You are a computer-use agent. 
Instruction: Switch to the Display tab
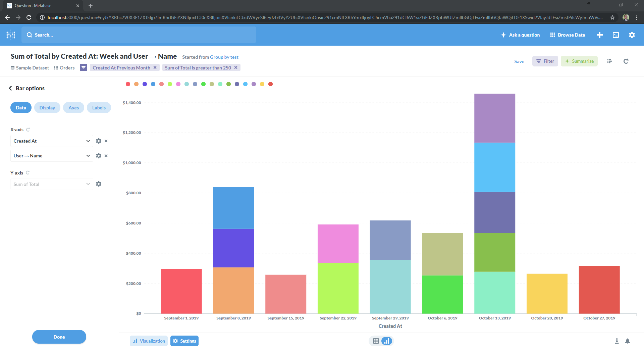(x=47, y=107)
